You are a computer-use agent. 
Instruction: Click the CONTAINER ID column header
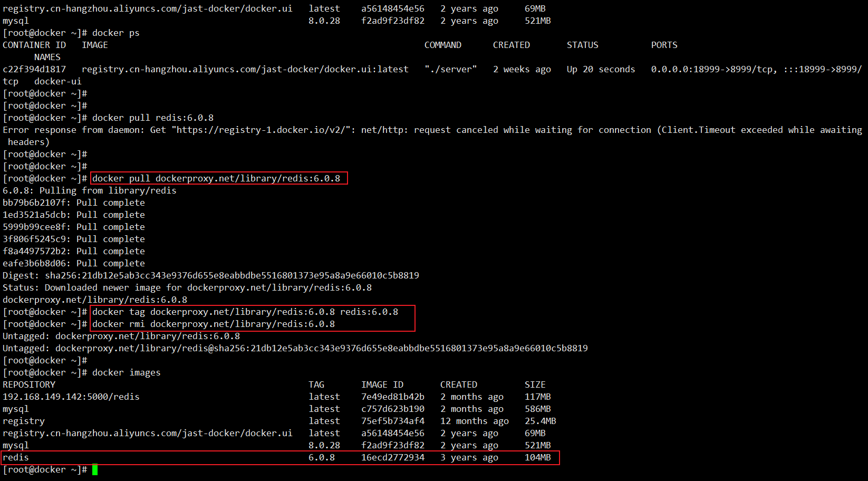click(34, 45)
